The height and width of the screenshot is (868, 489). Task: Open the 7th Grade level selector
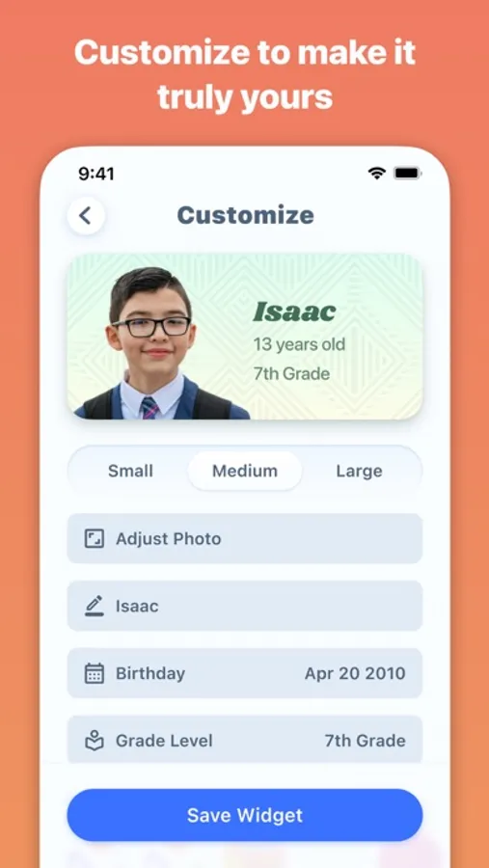365,741
